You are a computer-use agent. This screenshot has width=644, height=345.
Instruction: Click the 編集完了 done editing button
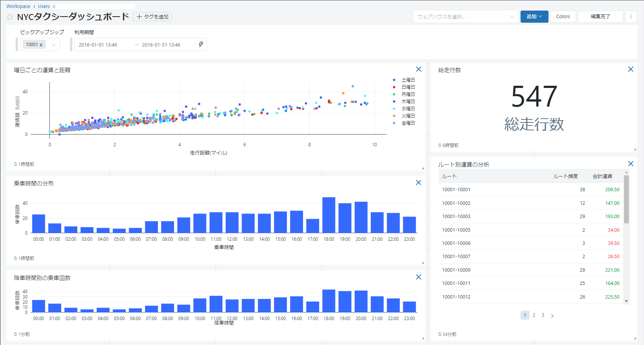600,17
